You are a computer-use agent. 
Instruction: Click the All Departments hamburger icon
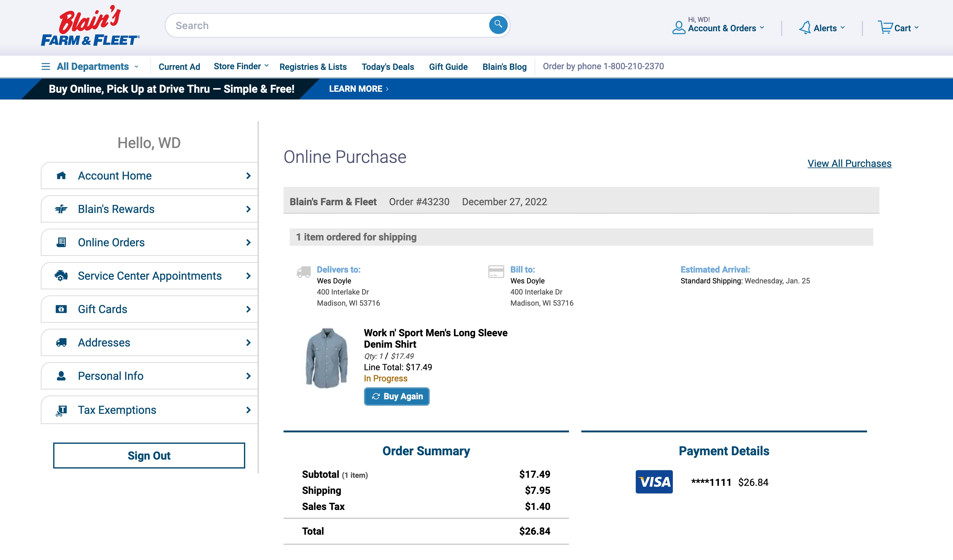(46, 66)
